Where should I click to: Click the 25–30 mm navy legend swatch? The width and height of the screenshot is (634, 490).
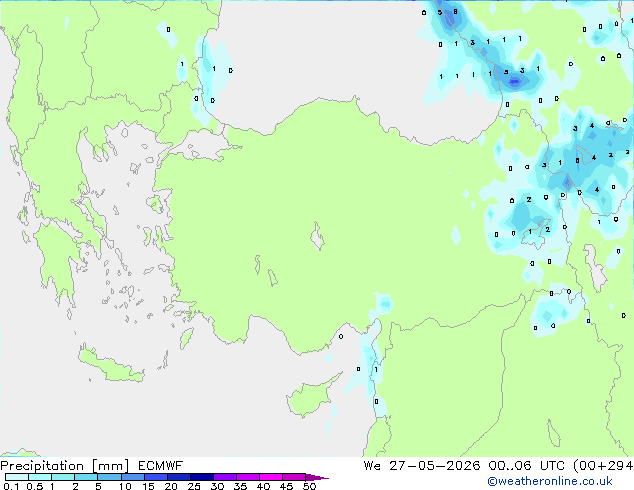click(202, 477)
